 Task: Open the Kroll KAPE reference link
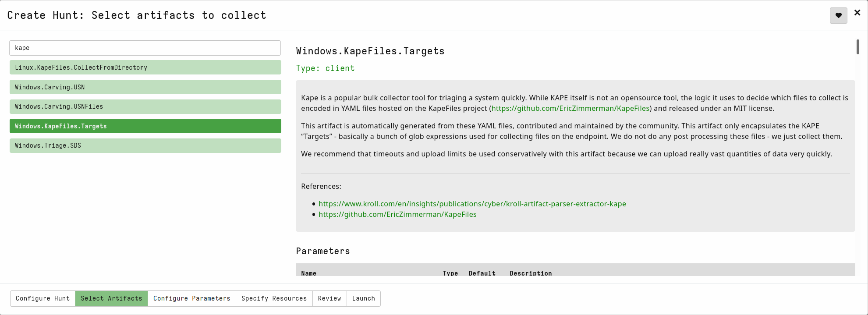(x=472, y=204)
